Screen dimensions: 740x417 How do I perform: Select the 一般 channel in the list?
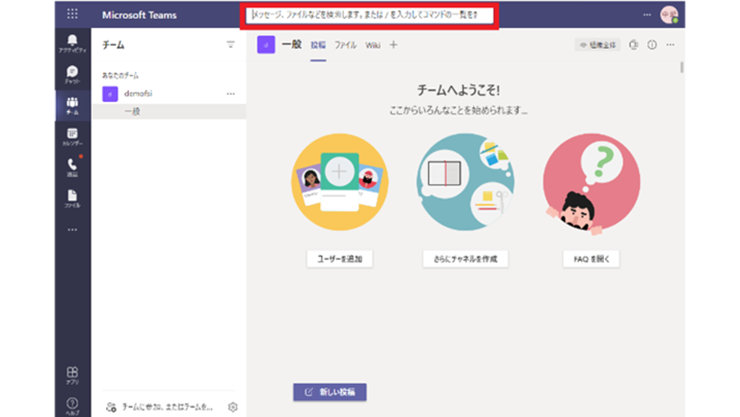[x=169, y=111]
